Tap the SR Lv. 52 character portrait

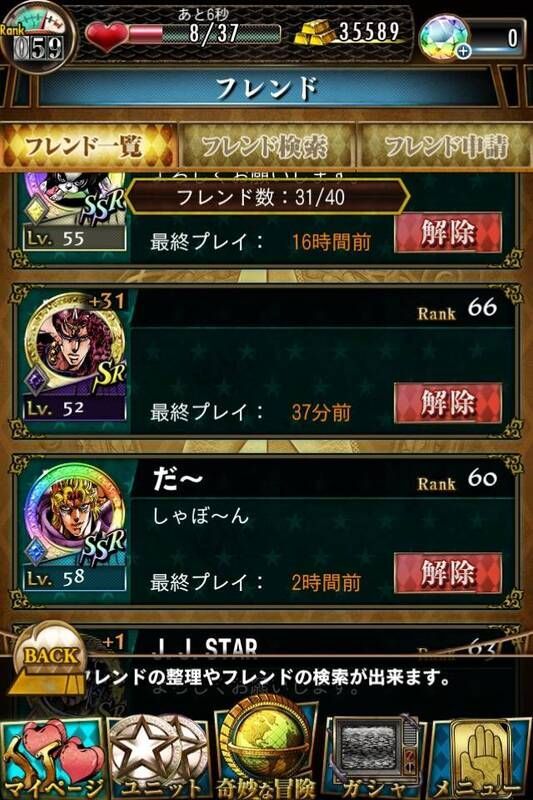tap(74, 353)
